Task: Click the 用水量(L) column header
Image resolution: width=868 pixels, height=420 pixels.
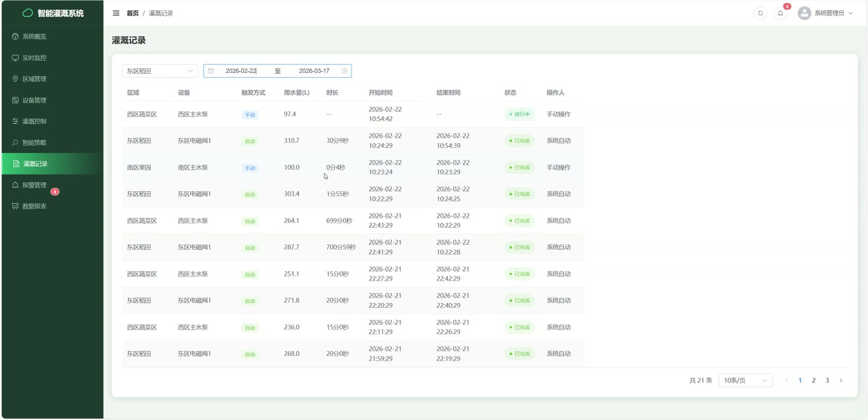Action: tap(297, 93)
